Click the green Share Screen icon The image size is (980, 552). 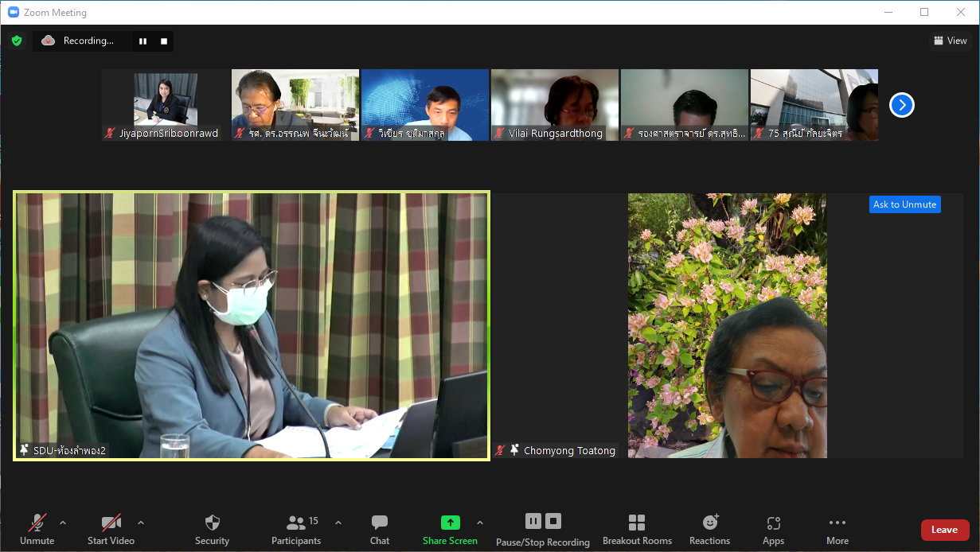[x=451, y=523]
